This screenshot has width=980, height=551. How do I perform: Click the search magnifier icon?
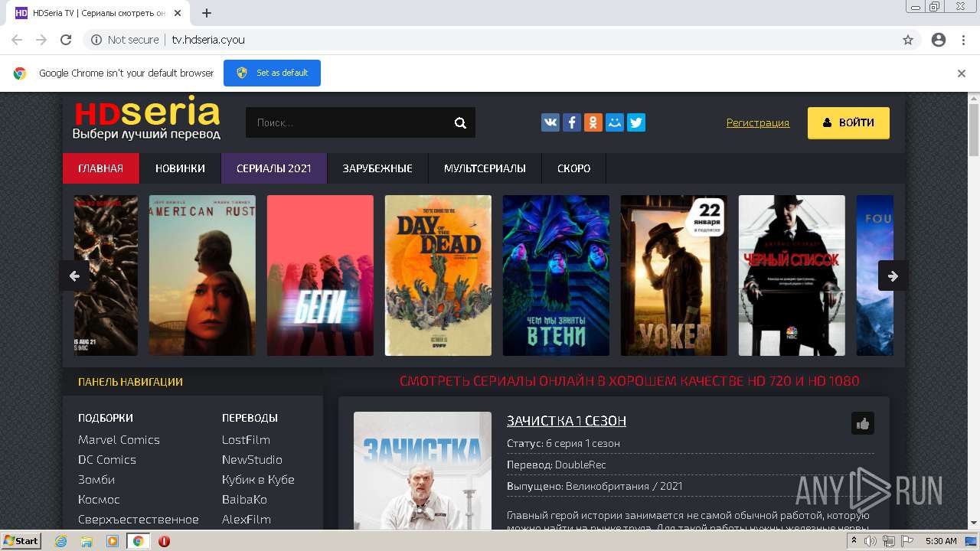click(460, 122)
